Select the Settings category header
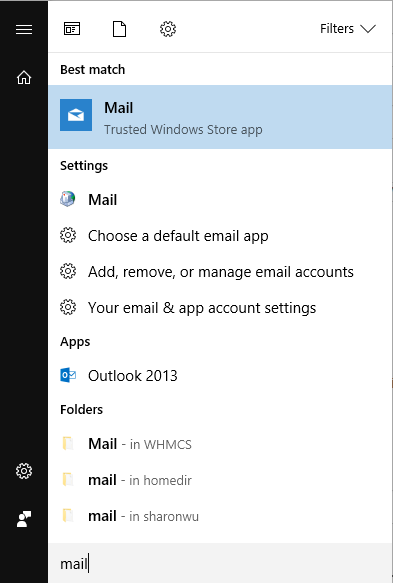Viewport: 393px width, 583px height. point(84,166)
